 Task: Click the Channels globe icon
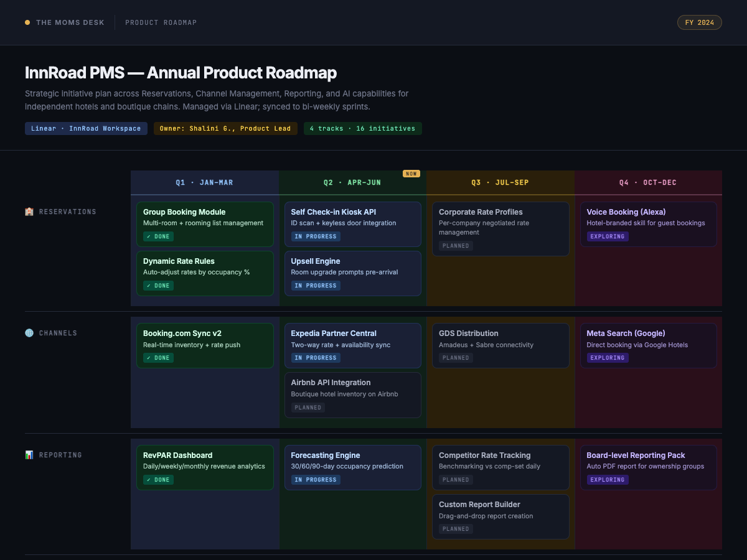click(x=29, y=333)
